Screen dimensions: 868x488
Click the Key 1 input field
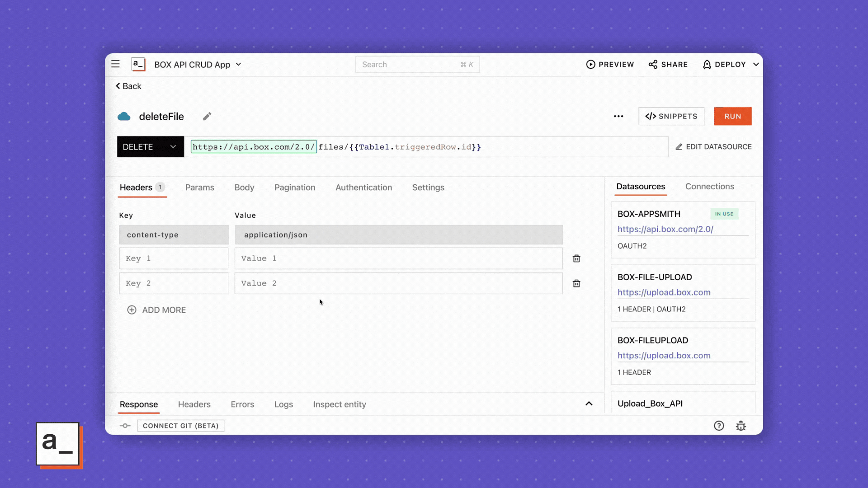174,258
